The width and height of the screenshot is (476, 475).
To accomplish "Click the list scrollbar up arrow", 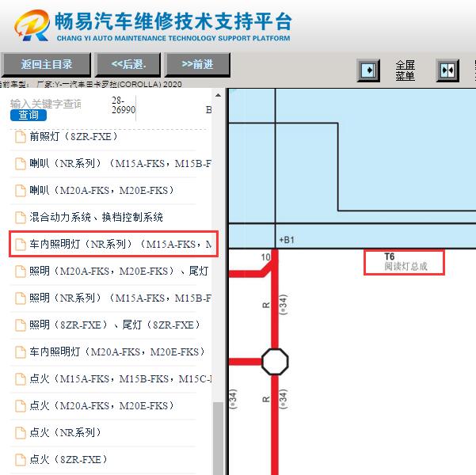I will pos(218,95).
